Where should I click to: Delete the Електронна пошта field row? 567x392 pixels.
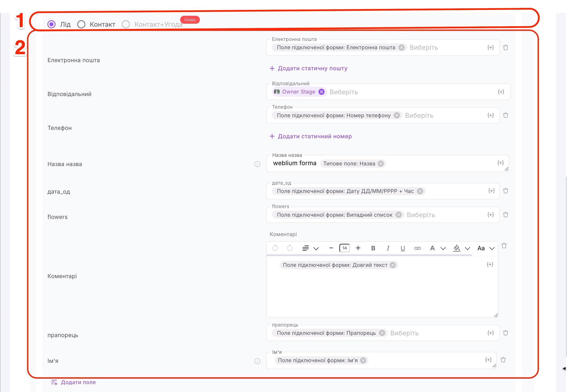coord(506,47)
